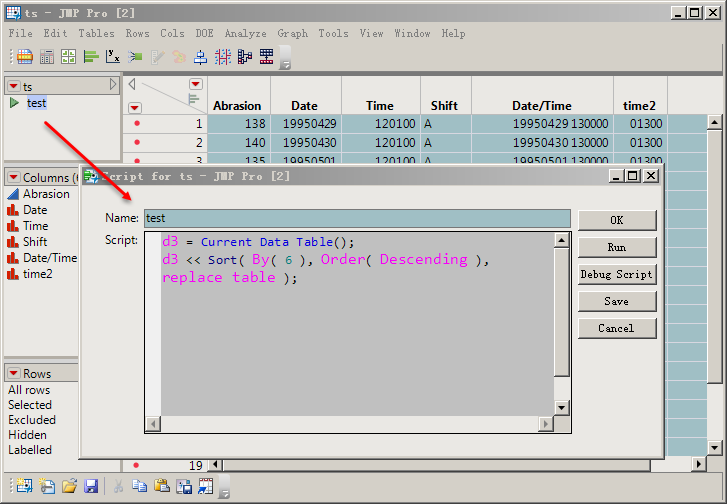Click the script editor vertical scrollbar down arrow
The height and width of the screenshot is (504, 727).
[561, 408]
